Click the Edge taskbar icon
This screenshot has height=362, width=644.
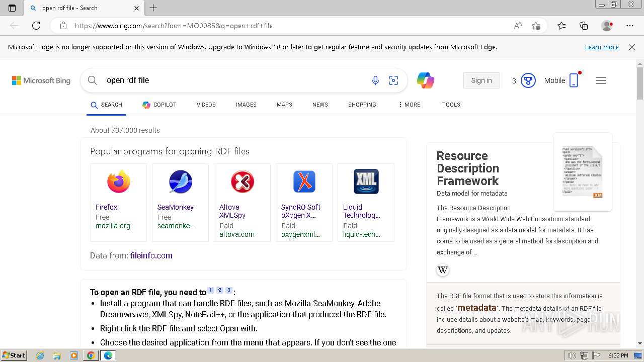[x=108, y=355]
